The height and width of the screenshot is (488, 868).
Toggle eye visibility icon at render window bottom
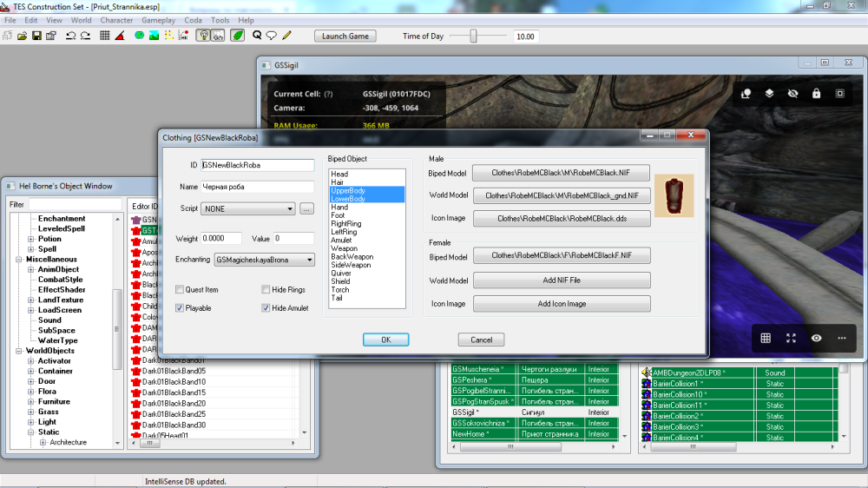[x=817, y=338]
